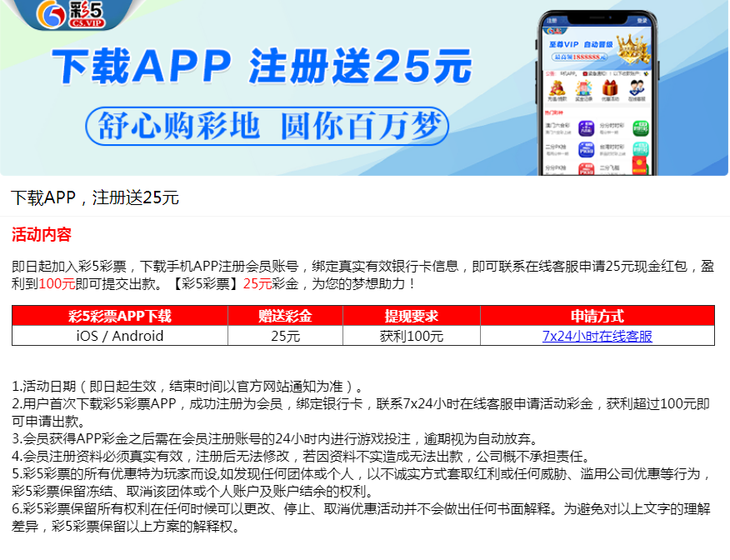Tap the blue 二分PK拾 lottery icon
Screen dimensions: 730x560
[585, 151]
